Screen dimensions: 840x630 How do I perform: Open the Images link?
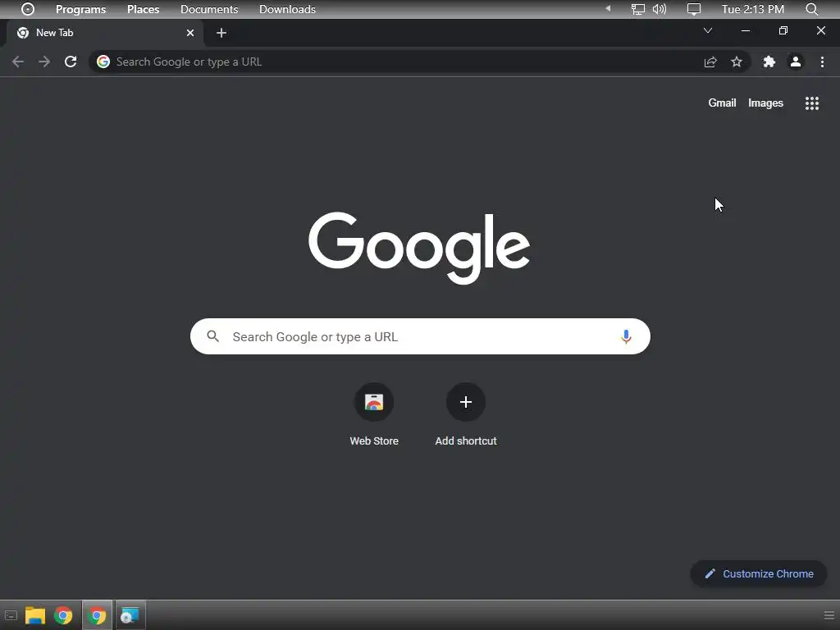765,103
